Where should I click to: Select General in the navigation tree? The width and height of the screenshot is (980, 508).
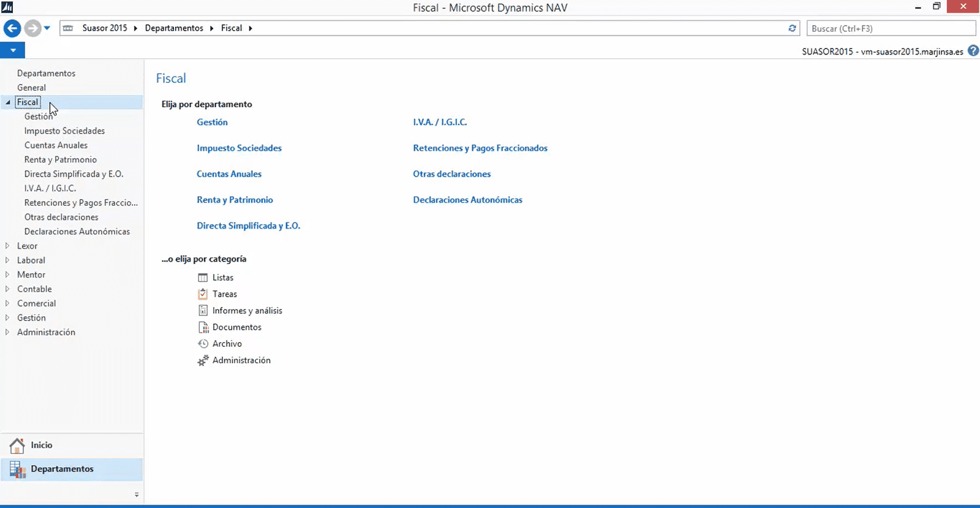pyautogui.click(x=31, y=88)
